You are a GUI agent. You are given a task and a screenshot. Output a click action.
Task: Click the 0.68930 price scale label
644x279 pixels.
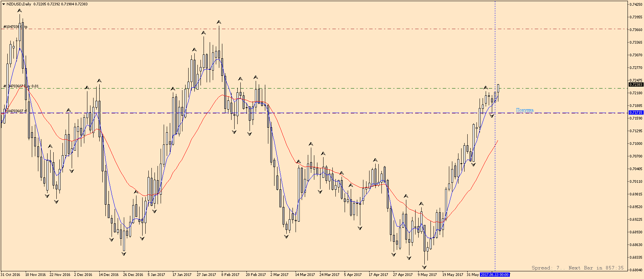pyautogui.click(x=636, y=232)
